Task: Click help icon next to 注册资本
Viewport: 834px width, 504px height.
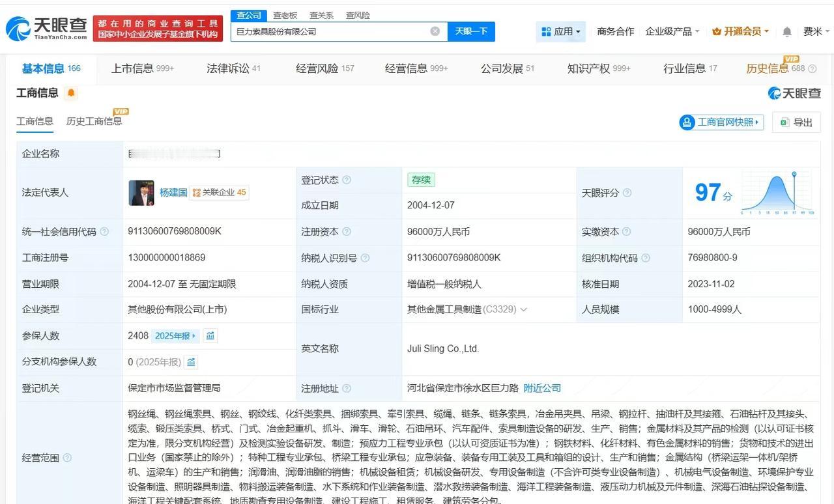Action: tap(347, 232)
